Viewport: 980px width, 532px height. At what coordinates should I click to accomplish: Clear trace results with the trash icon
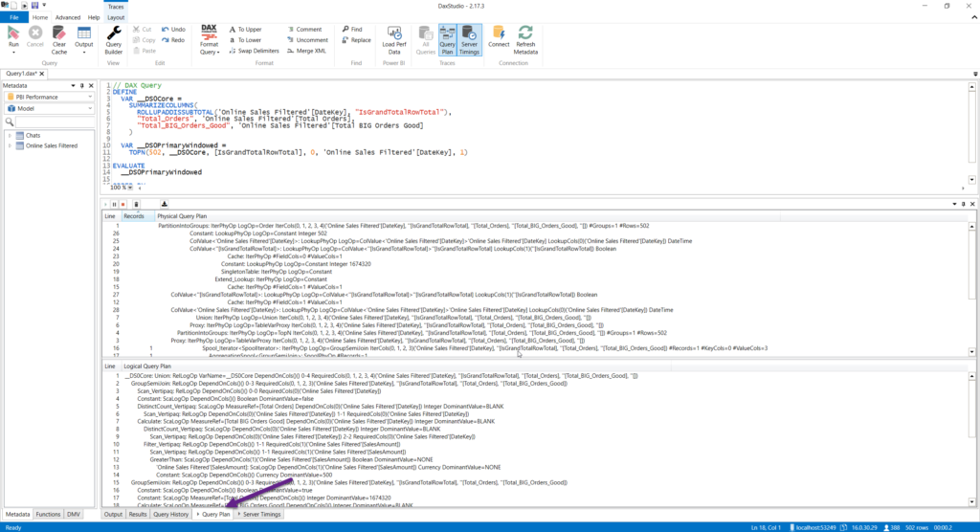pyautogui.click(x=136, y=205)
